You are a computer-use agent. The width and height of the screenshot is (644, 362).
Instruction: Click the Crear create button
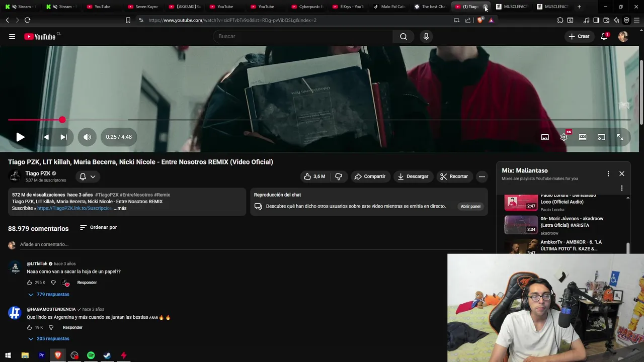pos(579,36)
